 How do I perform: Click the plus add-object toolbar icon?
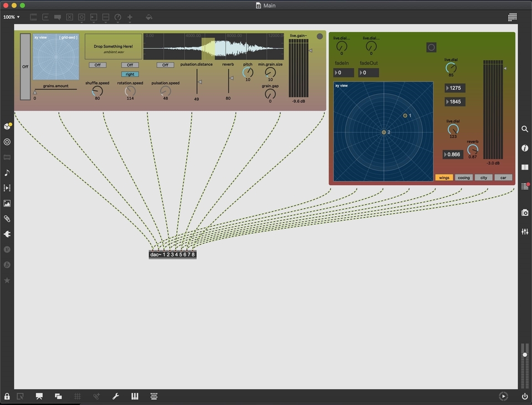130,17
